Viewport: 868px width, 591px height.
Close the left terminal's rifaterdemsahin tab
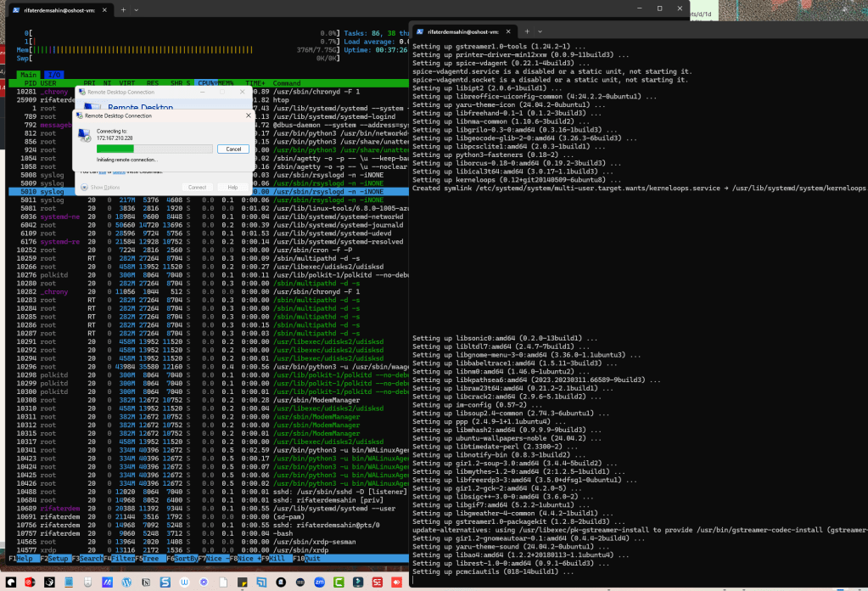(104, 10)
